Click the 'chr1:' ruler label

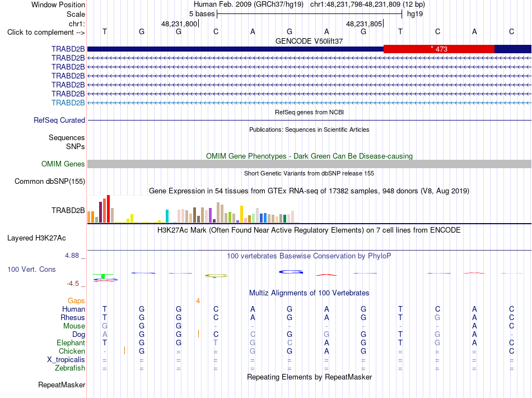77,24
